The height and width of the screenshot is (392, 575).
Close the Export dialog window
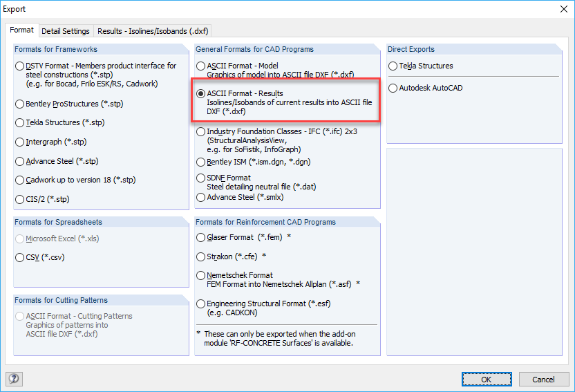(560, 10)
